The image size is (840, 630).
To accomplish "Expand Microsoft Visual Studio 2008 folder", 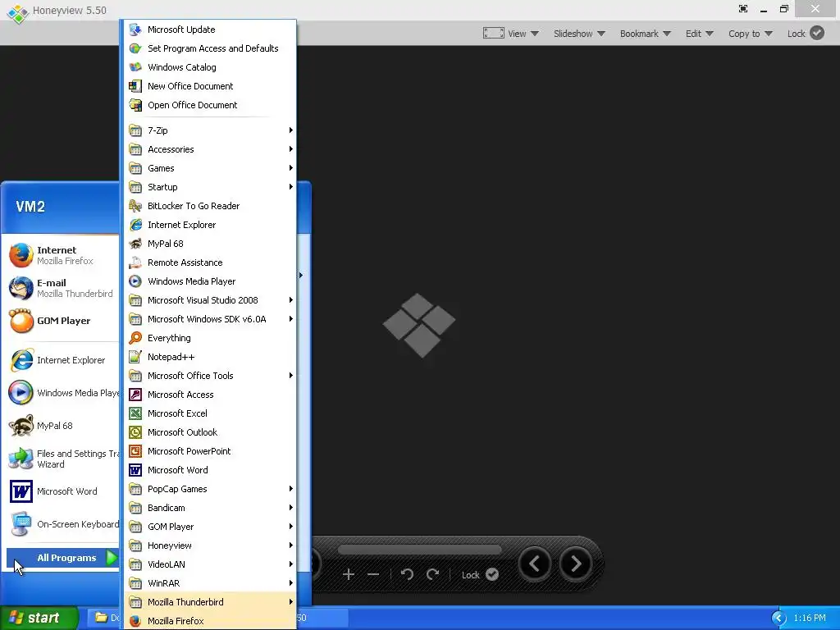I will 210,300.
